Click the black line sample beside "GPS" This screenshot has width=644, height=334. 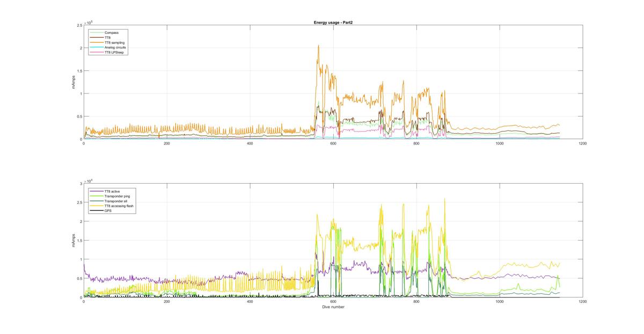pyautogui.click(x=97, y=211)
